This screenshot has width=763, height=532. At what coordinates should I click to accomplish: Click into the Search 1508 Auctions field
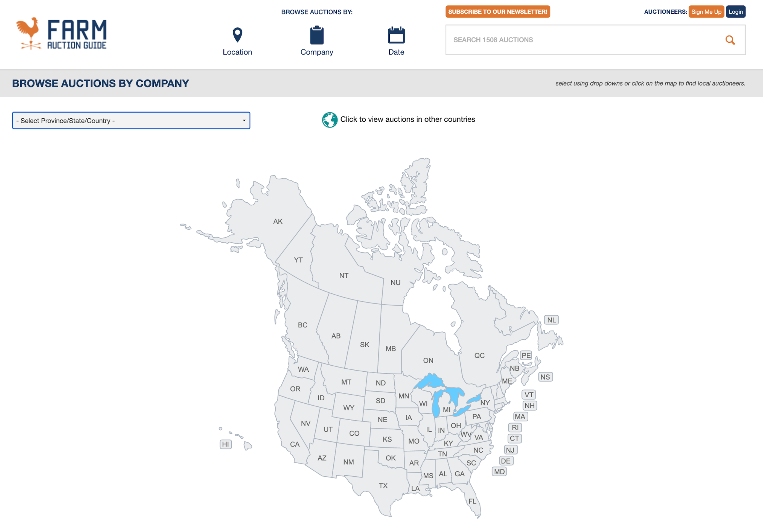pyautogui.click(x=584, y=40)
